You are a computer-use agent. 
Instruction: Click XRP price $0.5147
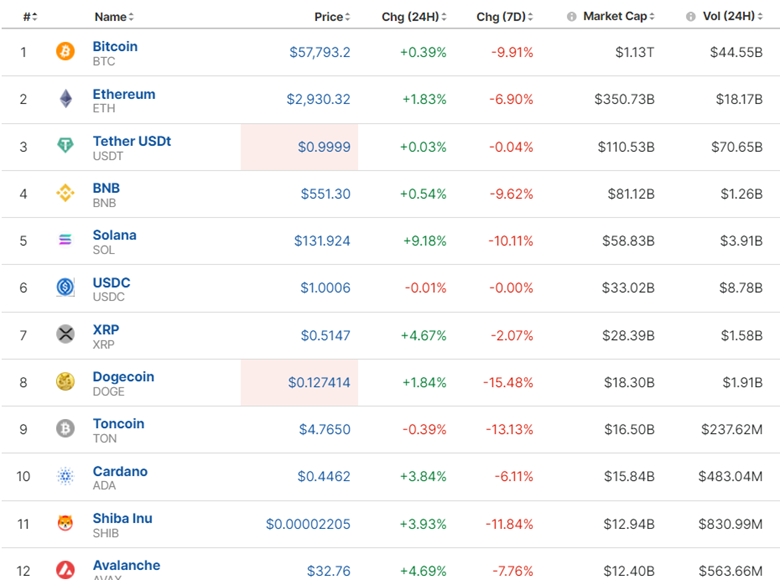[325, 335]
